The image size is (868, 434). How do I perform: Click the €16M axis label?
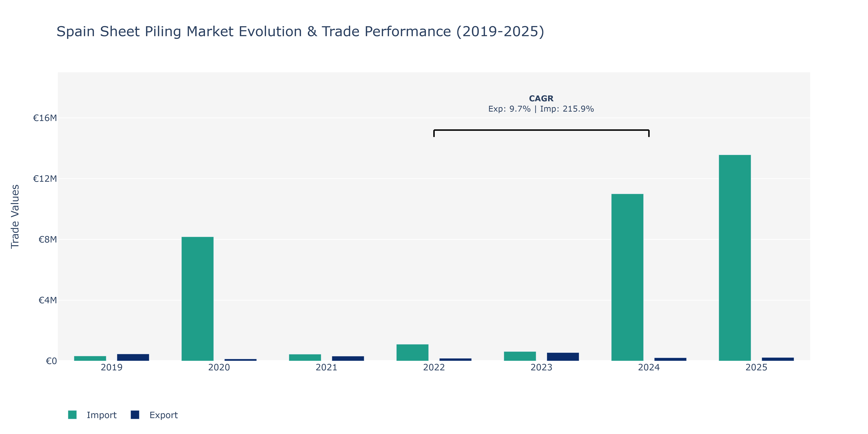pos(45,118)
